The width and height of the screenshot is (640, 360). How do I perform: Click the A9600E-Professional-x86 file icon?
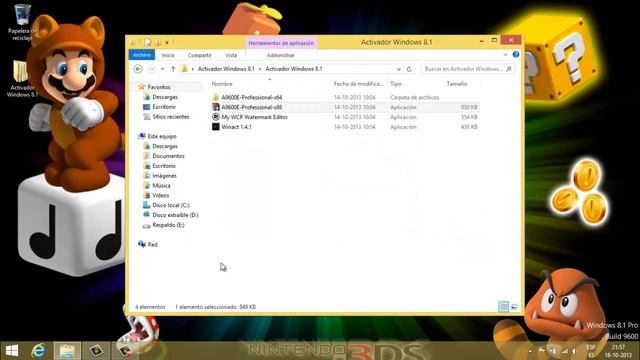coord(216,107)
